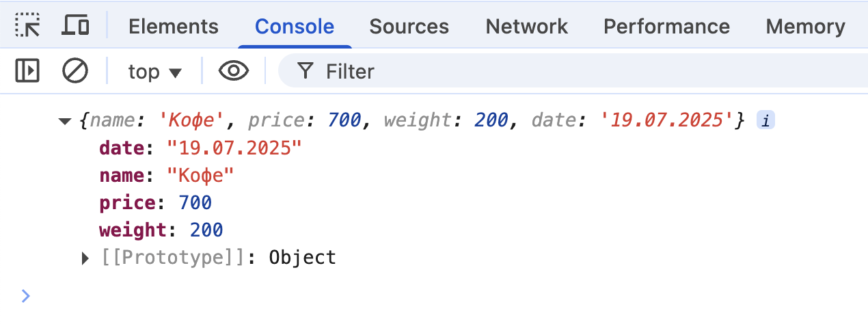Click the price property value 700

(x=195, y=203)
